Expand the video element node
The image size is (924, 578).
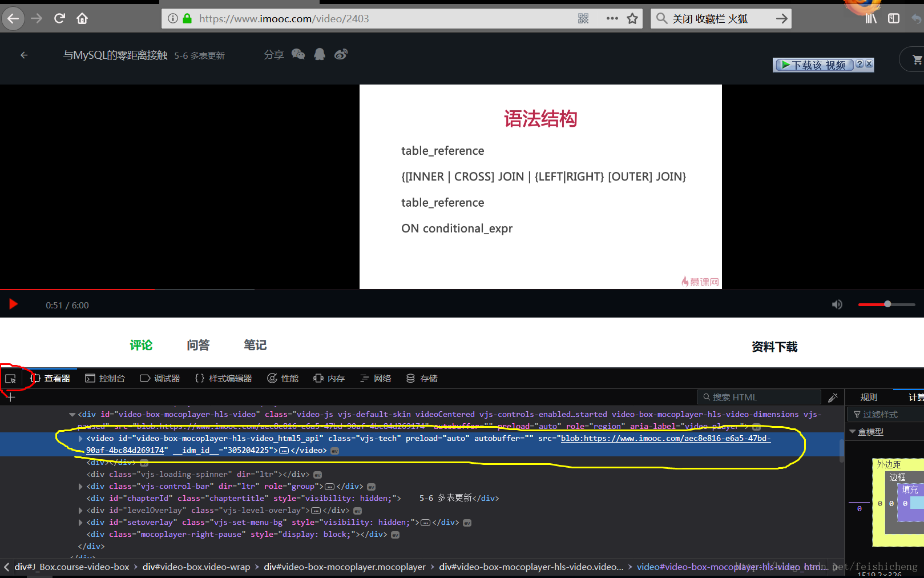(x=80, y=439)
